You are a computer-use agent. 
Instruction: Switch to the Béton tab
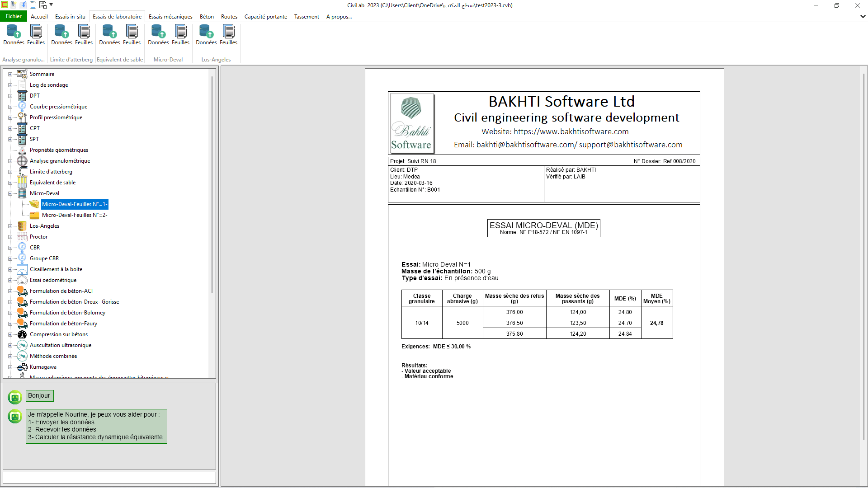207,17
